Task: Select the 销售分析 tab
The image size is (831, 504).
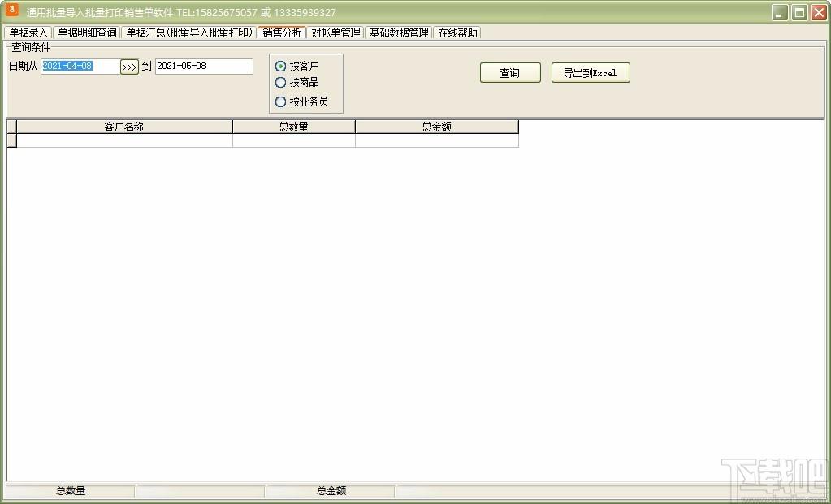Action: pyautogui.click(x=282, y=32)
